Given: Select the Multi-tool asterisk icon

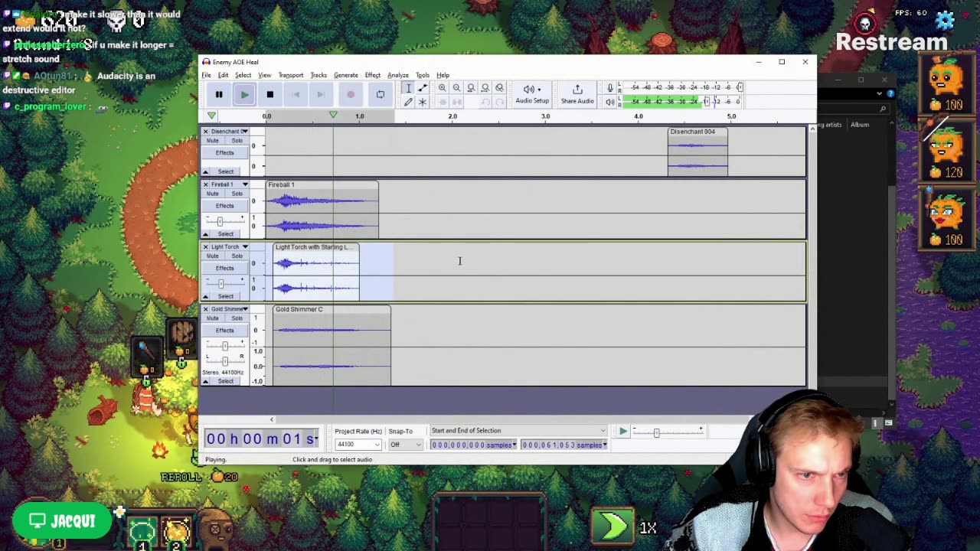Looking at the screenshot, I should pos(423,102).
